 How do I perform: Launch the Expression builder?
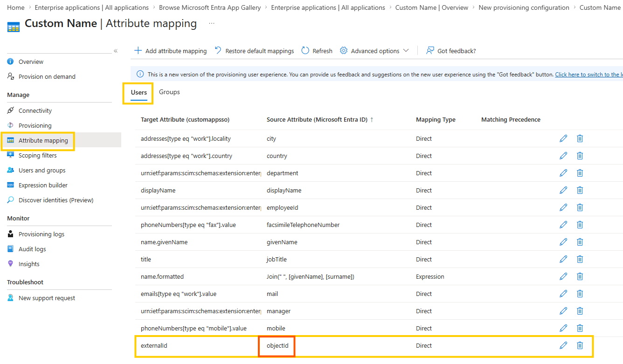coord(43,185)
